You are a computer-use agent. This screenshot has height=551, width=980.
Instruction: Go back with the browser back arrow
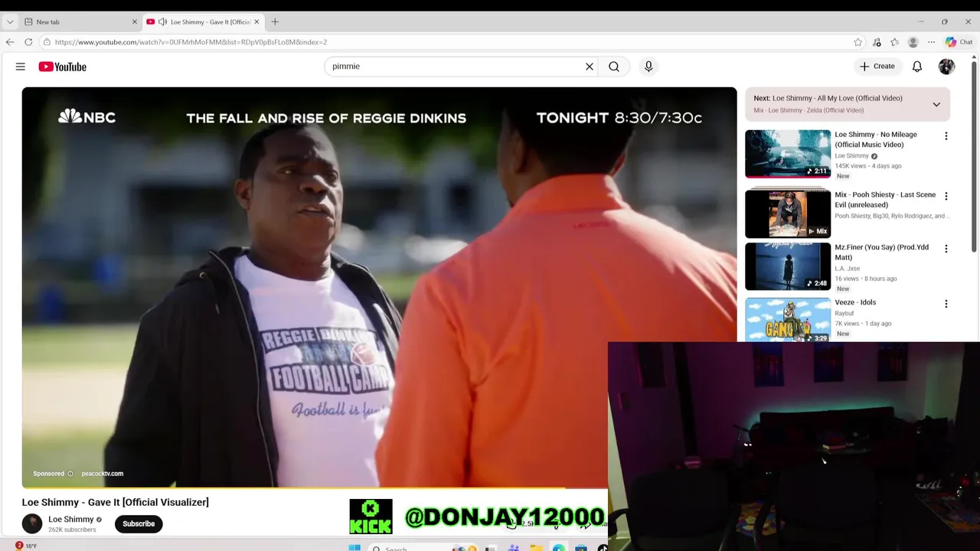coord(10,42)
